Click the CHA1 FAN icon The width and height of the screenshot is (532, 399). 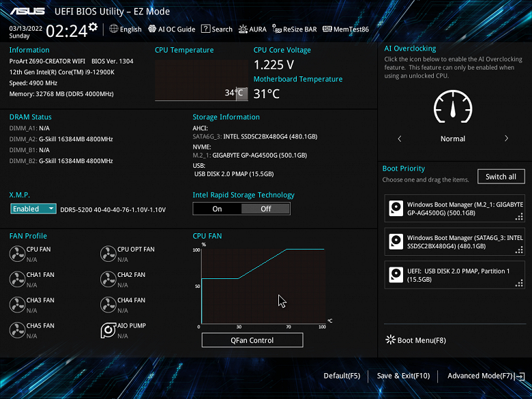(x=17, y=279)
